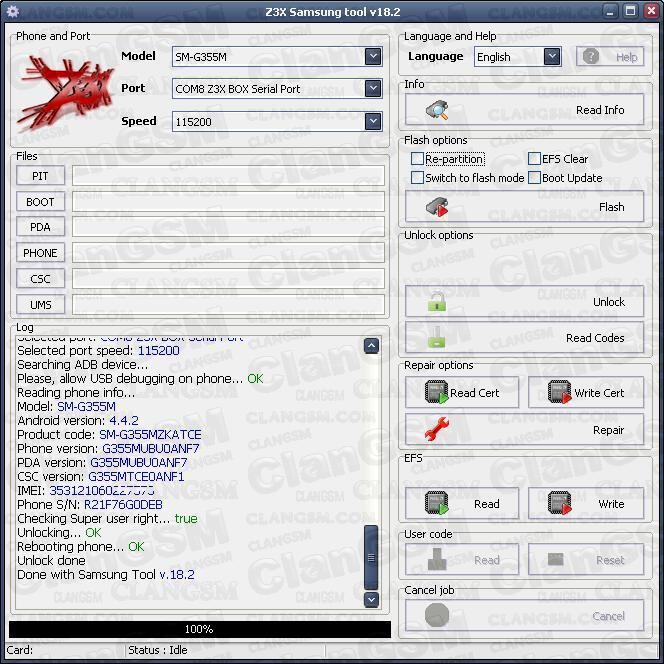Enable the Re-partition checkbox
Image resolution: width=664 pixels, height=664 pixels.
(x=417, y=159)
